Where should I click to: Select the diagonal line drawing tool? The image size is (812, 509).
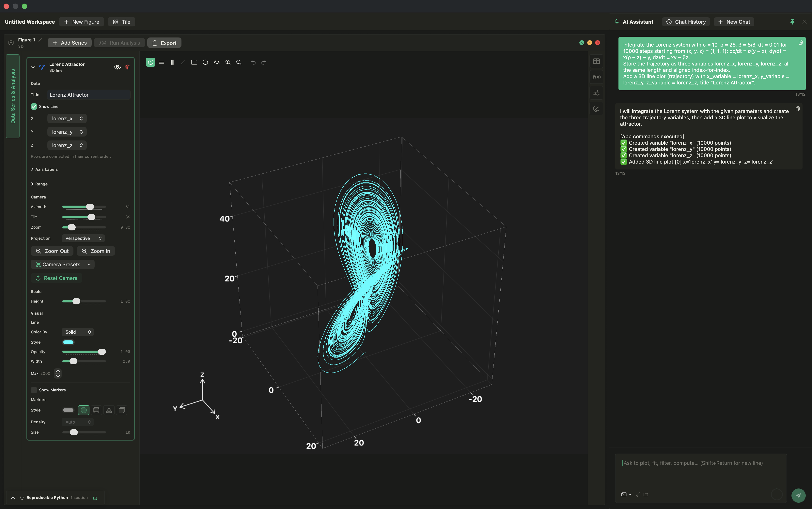(183, 62)
